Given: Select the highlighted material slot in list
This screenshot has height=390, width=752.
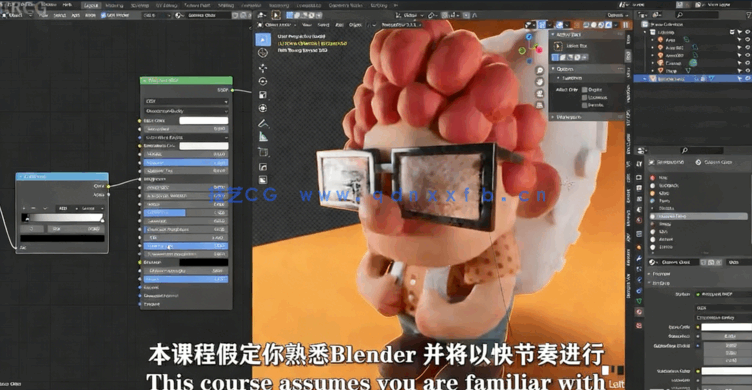Looking at the screenshot, I should (698, 216).
